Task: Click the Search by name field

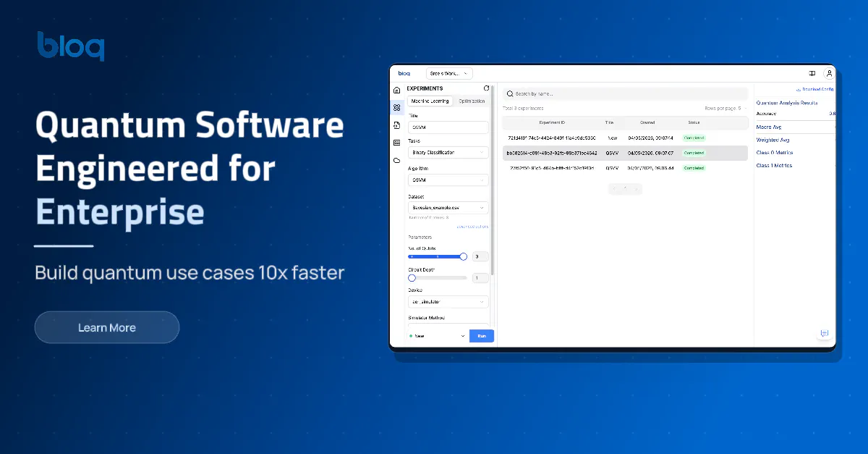Action: click(626, 93)
